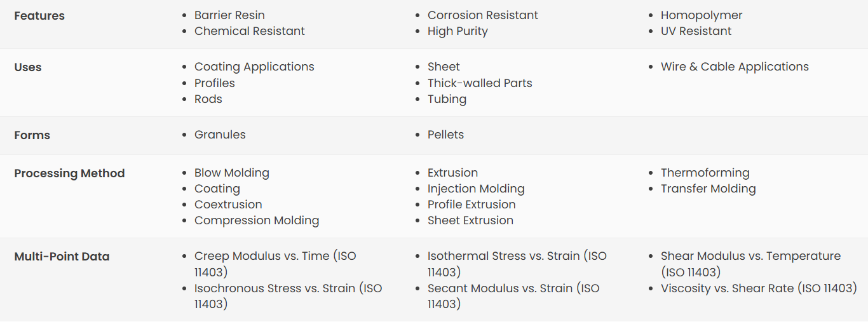Click the Pellets form entry
Screen dimensions: 868x324
445,135
